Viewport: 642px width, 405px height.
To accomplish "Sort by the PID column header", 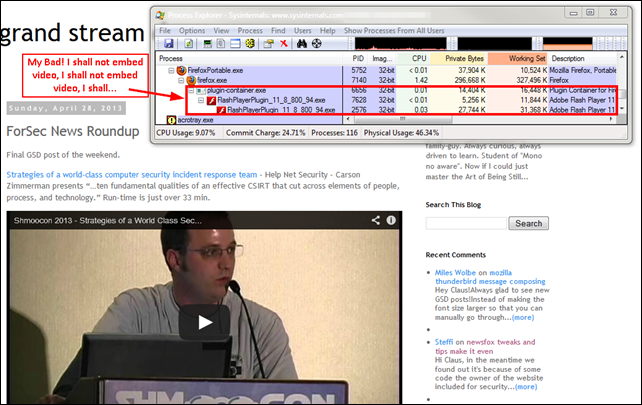I will (x=355, y=59).
